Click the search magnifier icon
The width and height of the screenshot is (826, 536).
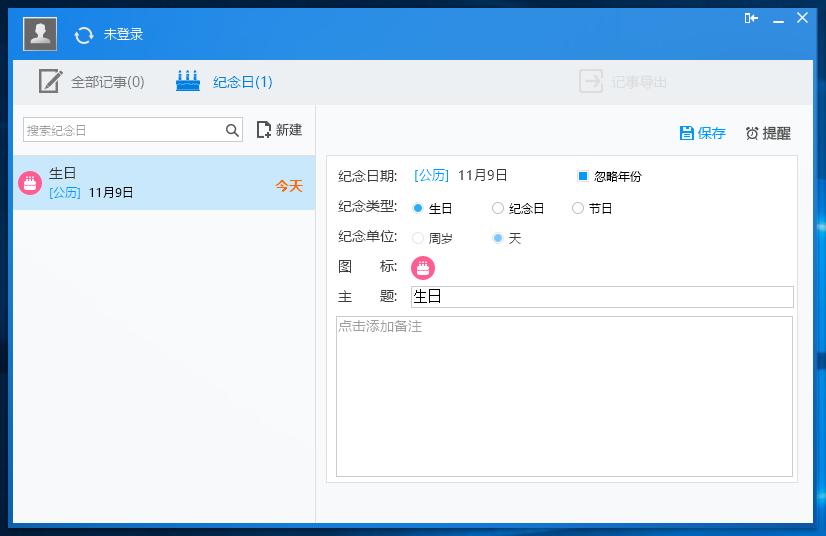click(232, 130)
